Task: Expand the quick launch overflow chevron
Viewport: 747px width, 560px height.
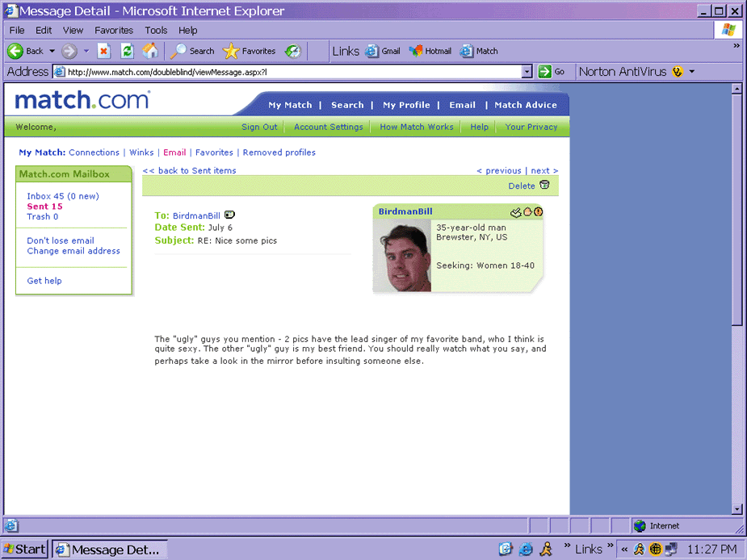Action: [567, 545]
